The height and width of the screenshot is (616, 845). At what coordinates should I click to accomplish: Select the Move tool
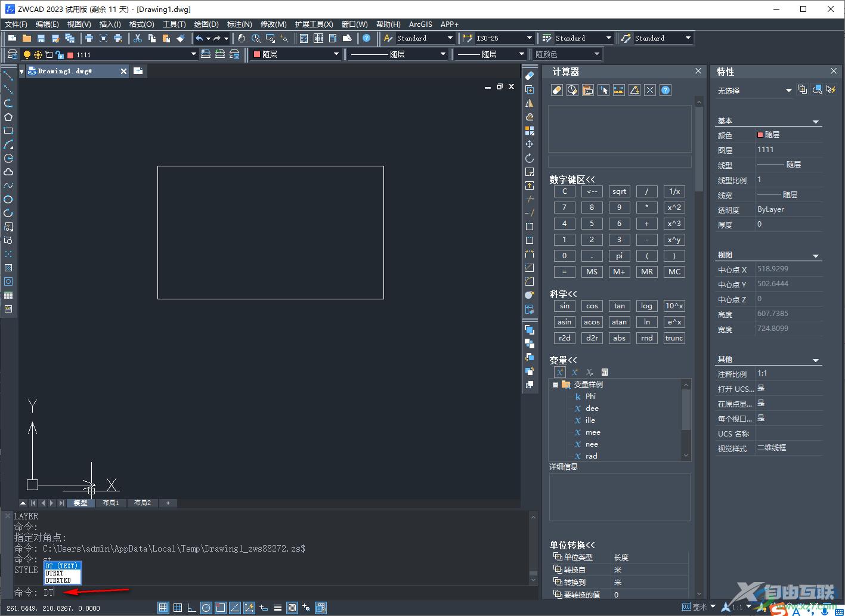tap(529, 144)
